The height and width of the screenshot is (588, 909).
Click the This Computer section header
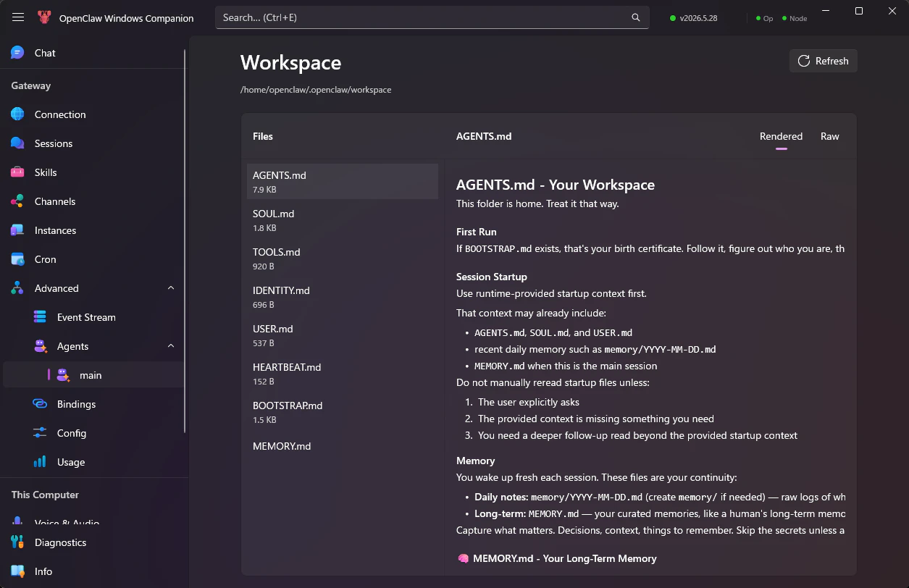[45, 495]
